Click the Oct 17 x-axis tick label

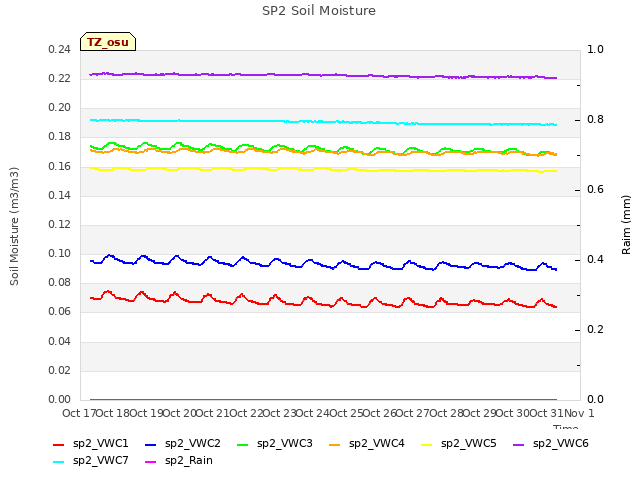point(79,413)
